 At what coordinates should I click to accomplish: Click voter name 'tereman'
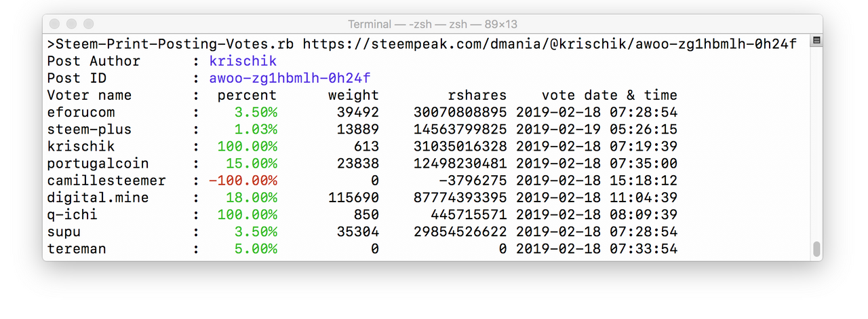coord(77,248)
